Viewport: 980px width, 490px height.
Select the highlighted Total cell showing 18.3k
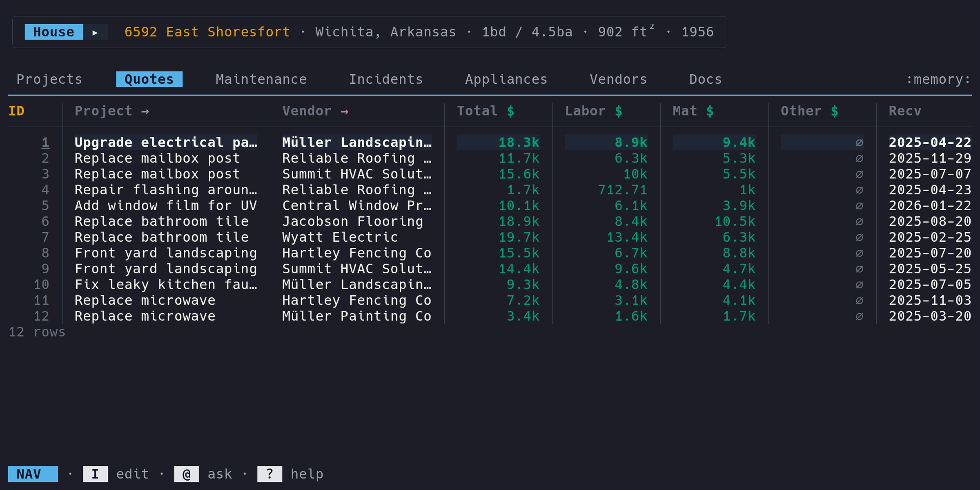click(x=519, y=142)
